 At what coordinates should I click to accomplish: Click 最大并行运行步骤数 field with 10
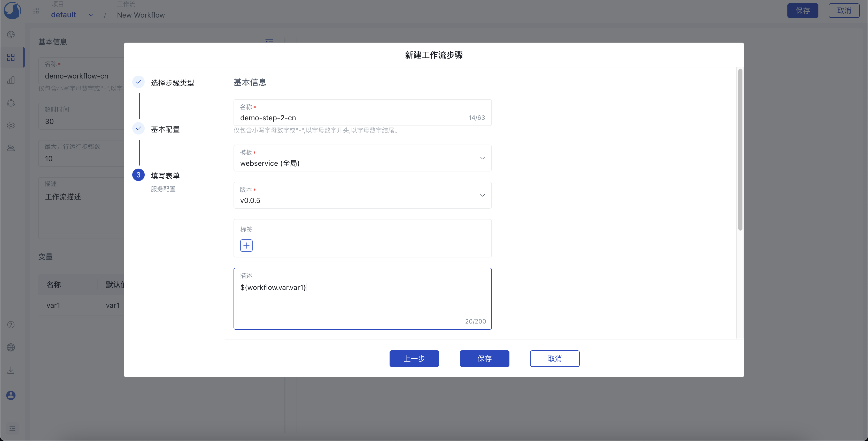[x=81, y=153]
